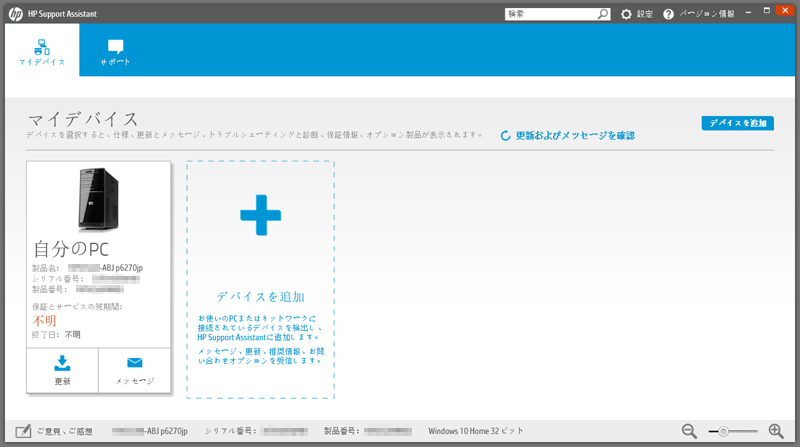The width and height of the screenshot is (800, 447).
Task: Open the ご意見、ご感想 feedback link
Action: coord(64,431)
